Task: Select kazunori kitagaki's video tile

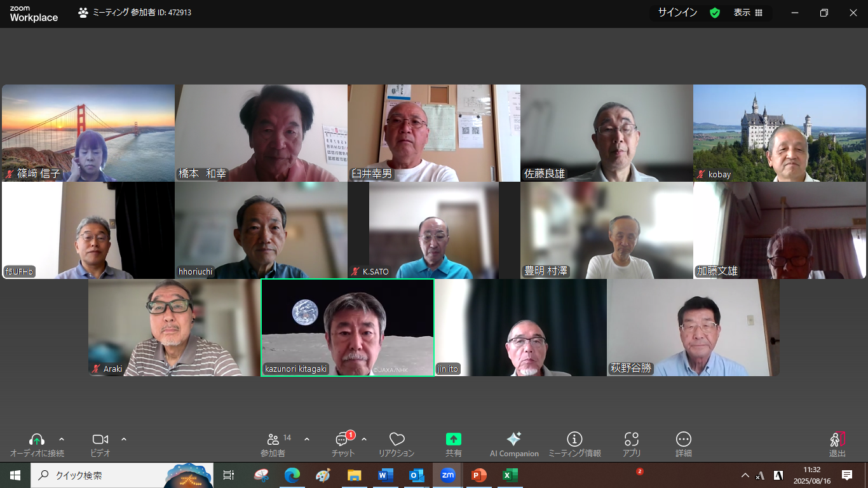Action: 348,327
